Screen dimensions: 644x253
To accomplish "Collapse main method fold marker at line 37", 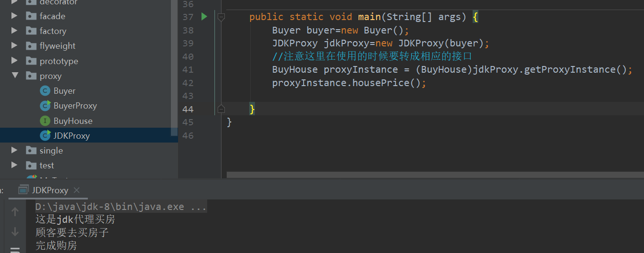I will coord(221,17).
